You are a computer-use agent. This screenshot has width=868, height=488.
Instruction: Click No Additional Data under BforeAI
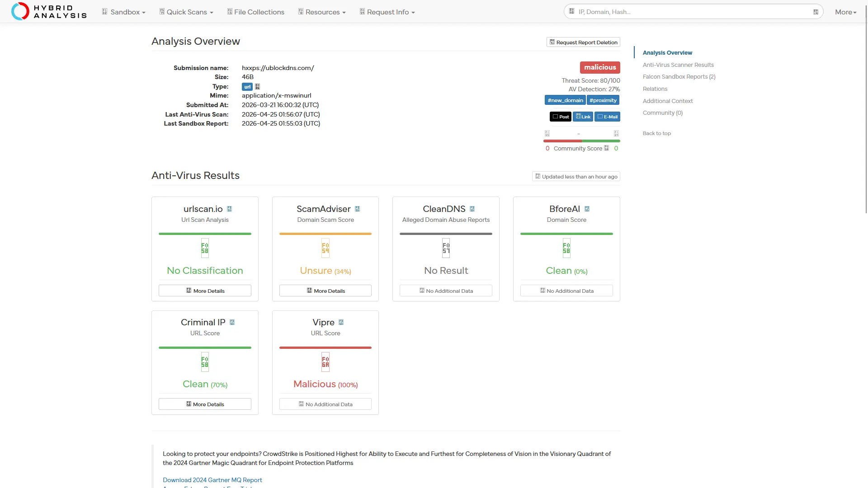click(566, 291)
